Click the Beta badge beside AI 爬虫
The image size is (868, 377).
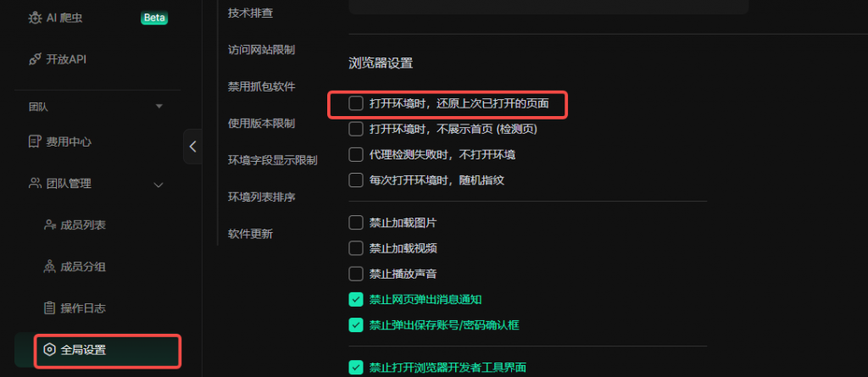pyautogui.click(x=154, y=18)
